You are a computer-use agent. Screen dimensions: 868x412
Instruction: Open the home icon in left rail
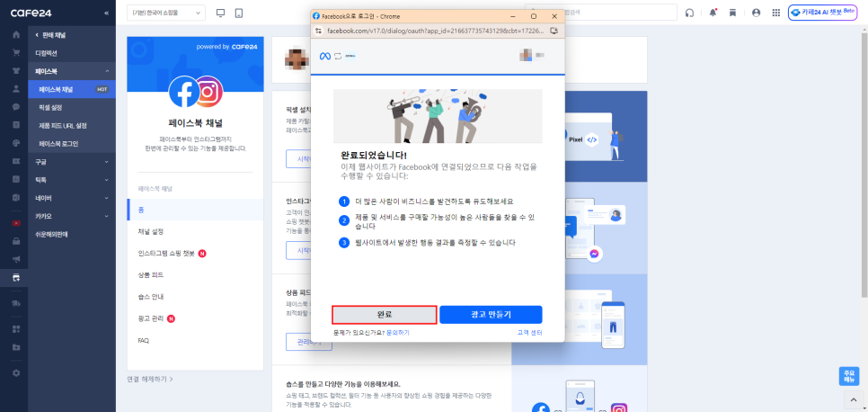point(16,34)
